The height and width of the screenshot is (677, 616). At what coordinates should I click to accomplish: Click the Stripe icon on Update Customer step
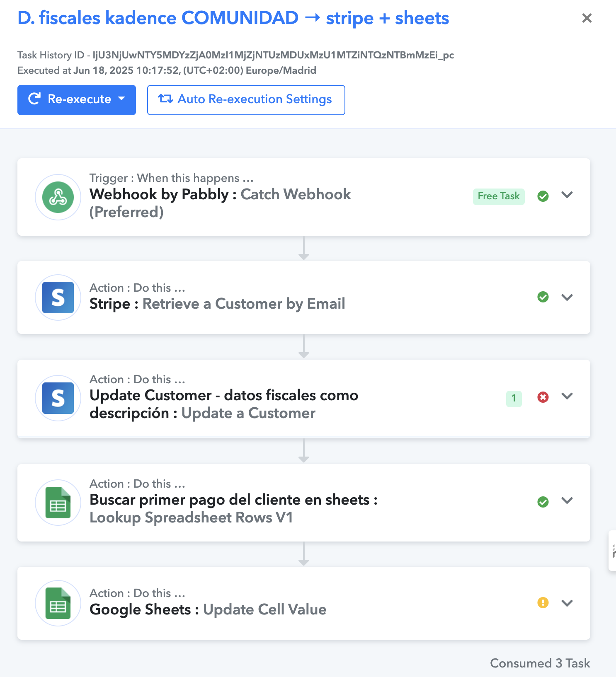pyautogui.click(x=58, y=398)
